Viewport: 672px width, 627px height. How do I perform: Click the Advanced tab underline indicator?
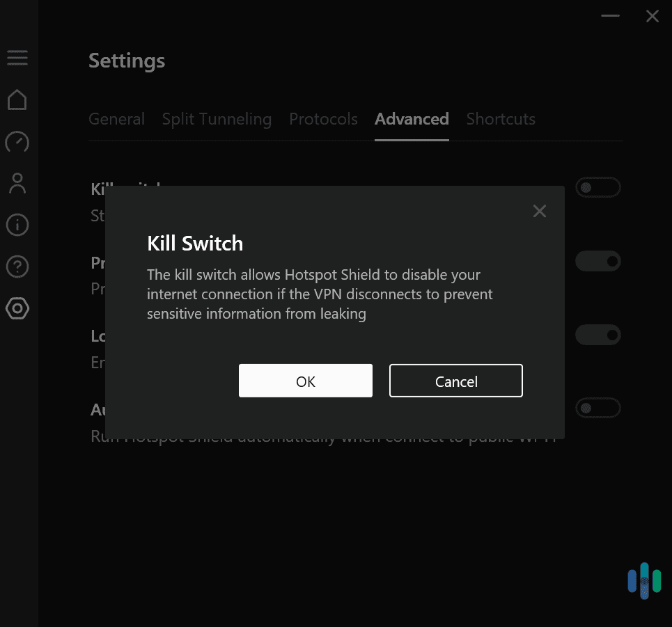[x=412, y=140]
